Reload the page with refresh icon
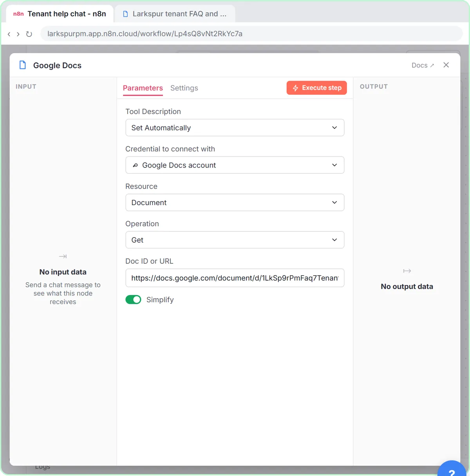The image size is (470, 476). [x=29, y=34]
